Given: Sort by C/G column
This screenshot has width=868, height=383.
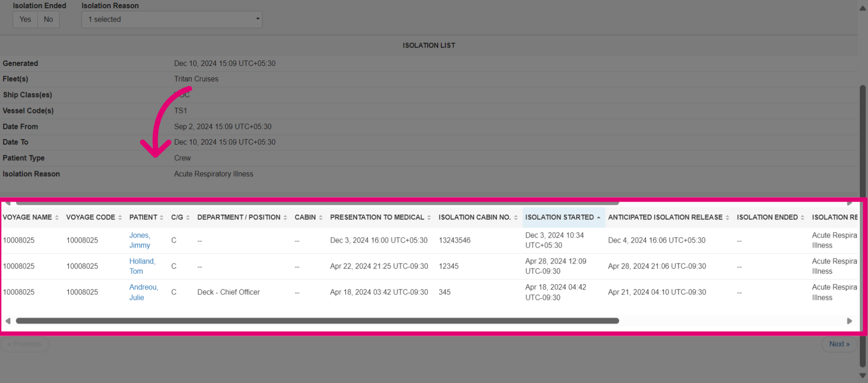Looking at the screenshot, I should [180, 217].
